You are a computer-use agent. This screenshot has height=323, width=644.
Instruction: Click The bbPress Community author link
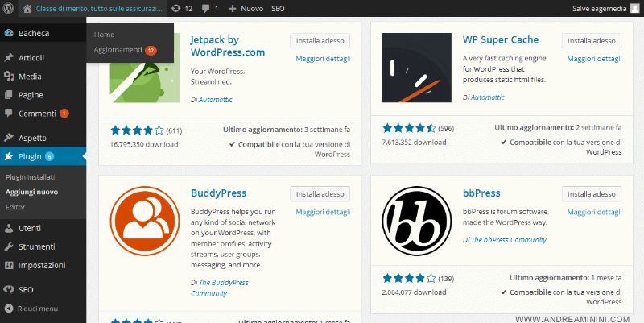(509, 240)
